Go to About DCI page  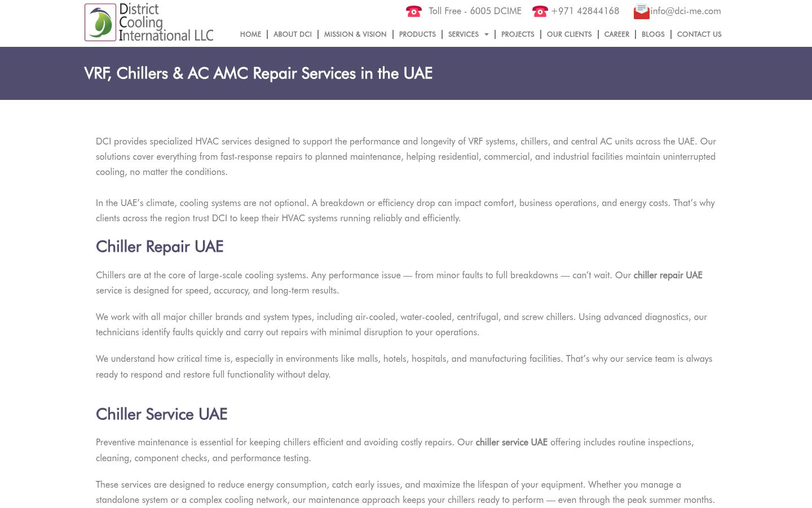point(293,34)
